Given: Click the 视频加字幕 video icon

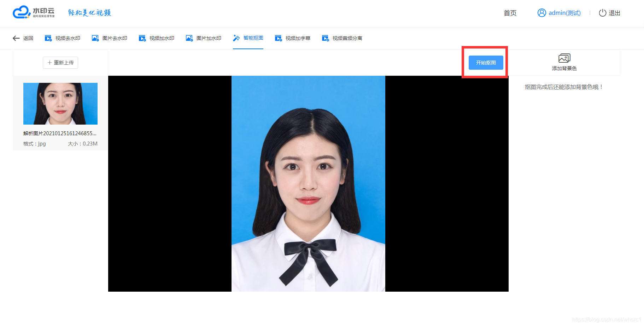Looking at the screenshot, I should click(x=278, y=38).
